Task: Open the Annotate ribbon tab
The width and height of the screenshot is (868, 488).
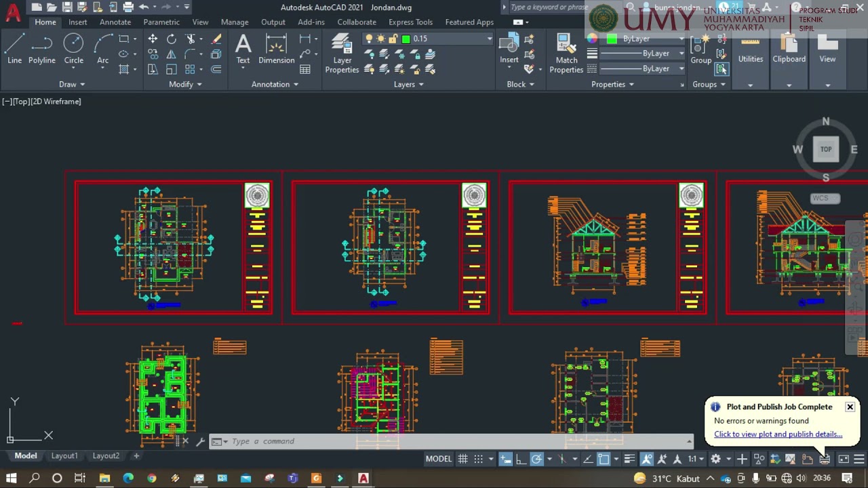Action: click(x=115, y=22)
